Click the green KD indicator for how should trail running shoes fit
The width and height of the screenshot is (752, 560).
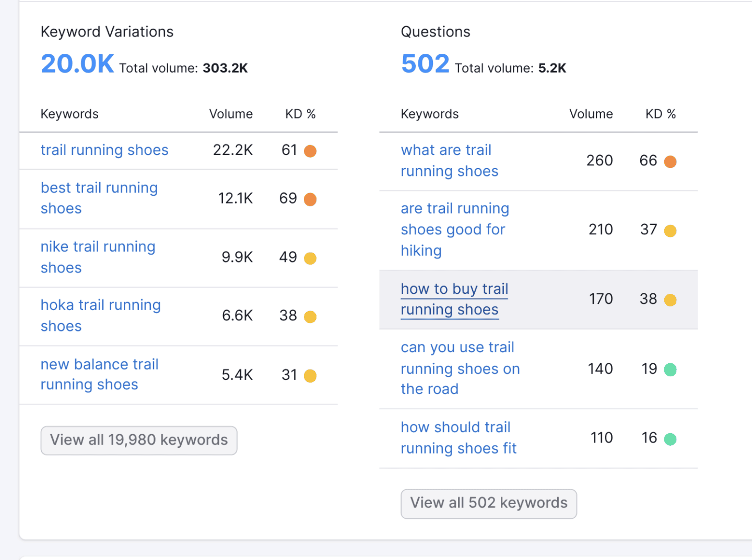[671, 438]
